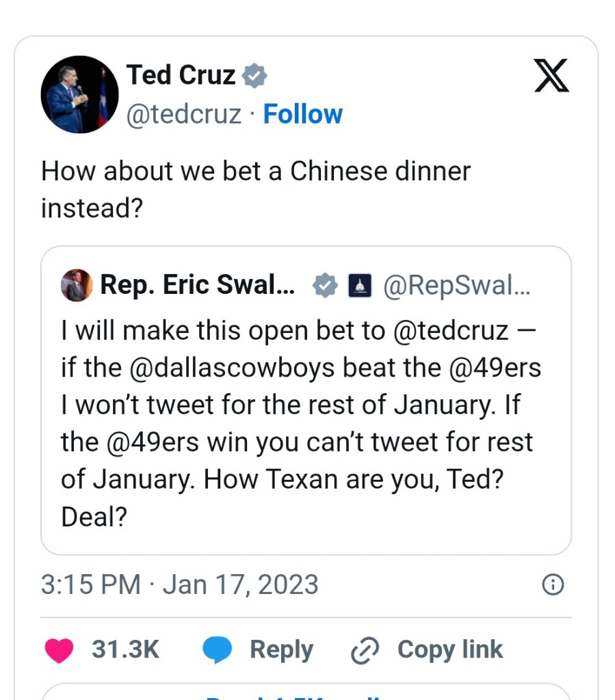The width and height of the screenshot is (615, 700).
Task: Open the @tedcruz handle below the name
Action: (x=183, y=114)
